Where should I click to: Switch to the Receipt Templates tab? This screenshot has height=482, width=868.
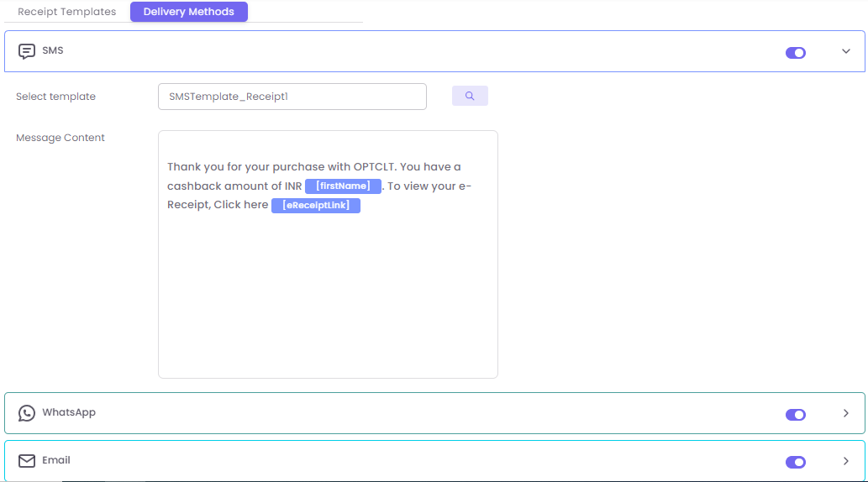(x=67, y=12)
